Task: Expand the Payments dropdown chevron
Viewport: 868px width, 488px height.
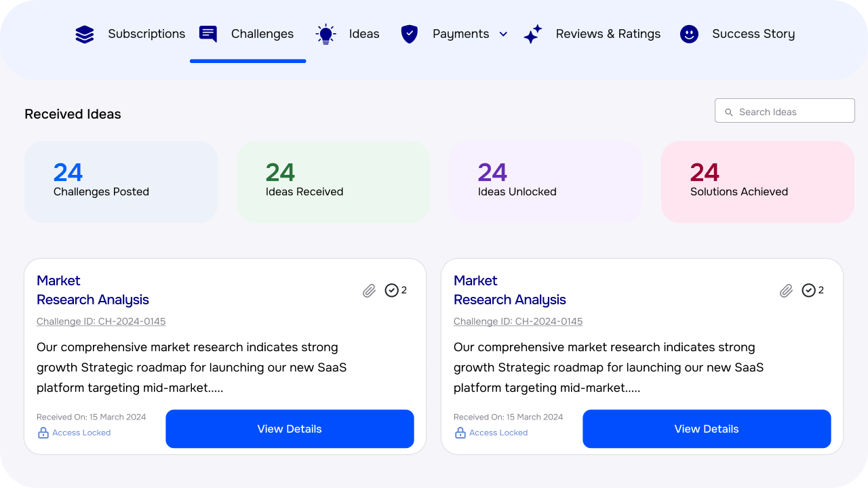Action: (503, 34)
